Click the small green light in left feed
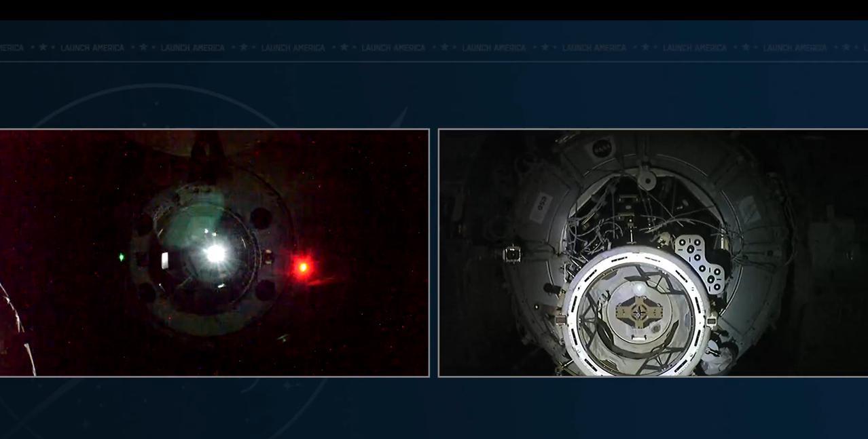Viewport: 868px width, 439px height. [x=122, y=257]
